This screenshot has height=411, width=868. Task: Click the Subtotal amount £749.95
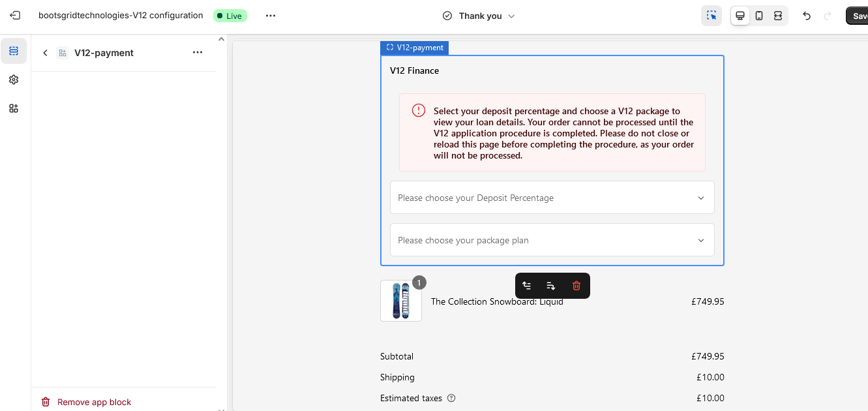(x=708, y=356)
